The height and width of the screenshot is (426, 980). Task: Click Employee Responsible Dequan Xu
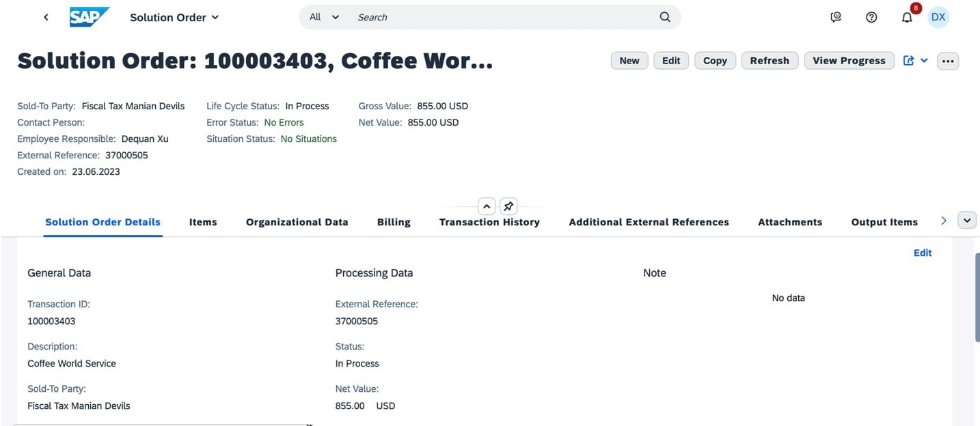[x=145, y=139]
